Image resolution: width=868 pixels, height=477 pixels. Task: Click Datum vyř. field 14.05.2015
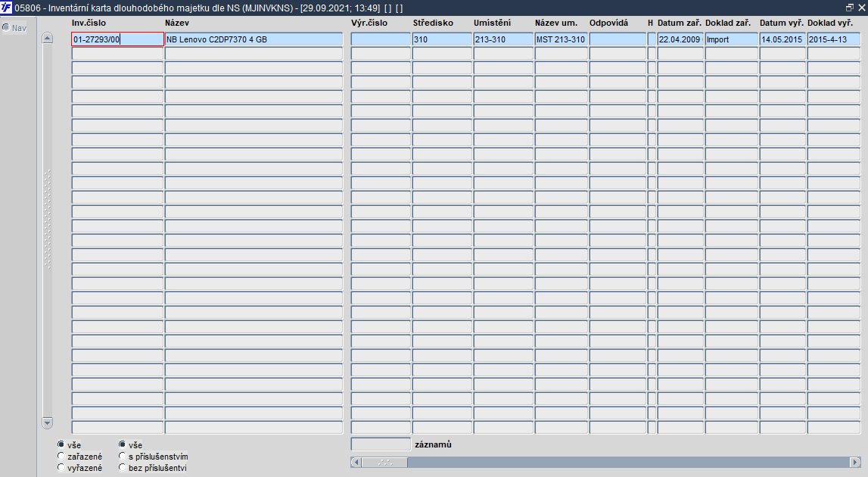782,39
